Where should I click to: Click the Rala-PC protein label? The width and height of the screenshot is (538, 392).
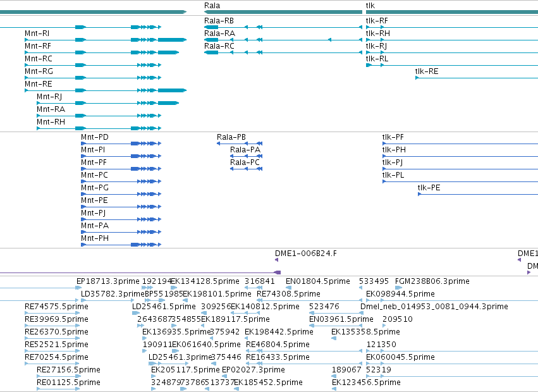245,162
